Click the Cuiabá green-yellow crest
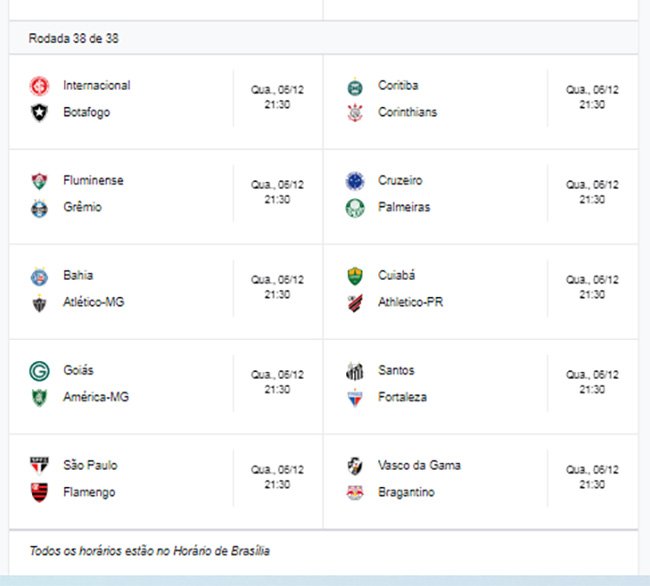The image size is (650, 586). pyautogui.click(x=355, y=276)
